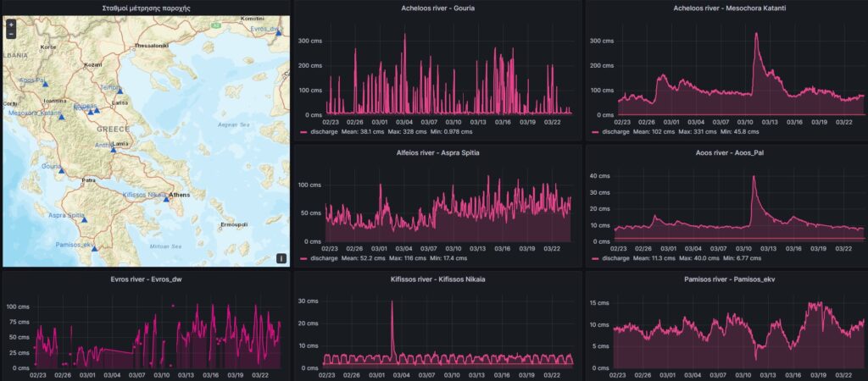
Task: Open the Σταθμοί μέτρησης παροχής map panel menu
Action: point(147,8)
